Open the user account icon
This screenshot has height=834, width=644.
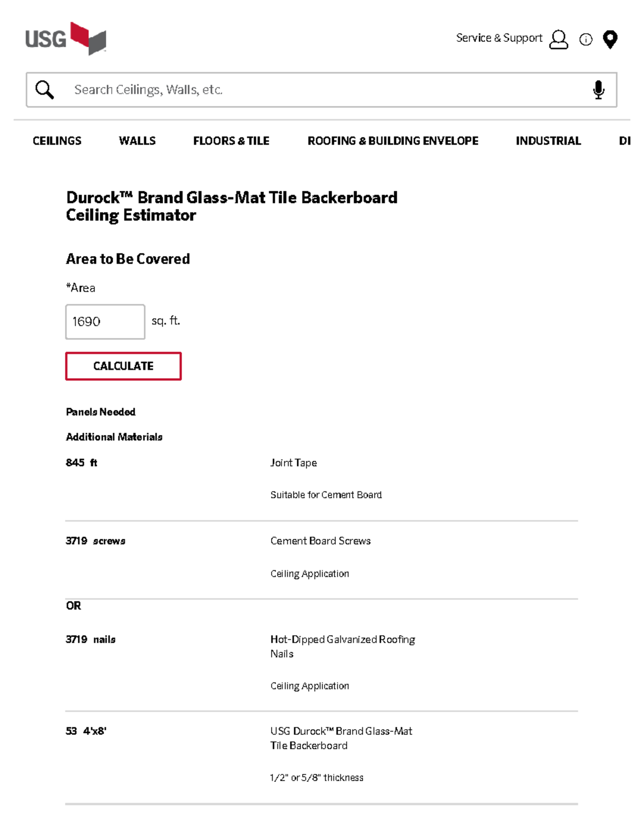(x=558, y=39)
